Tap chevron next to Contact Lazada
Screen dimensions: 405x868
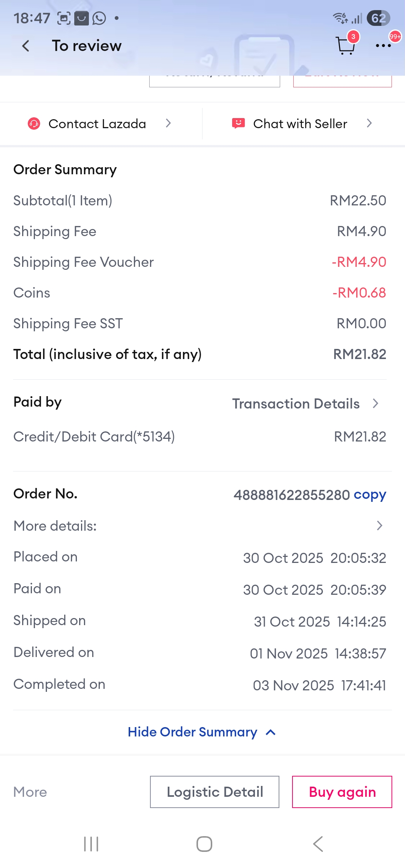[x=168, y=123]
